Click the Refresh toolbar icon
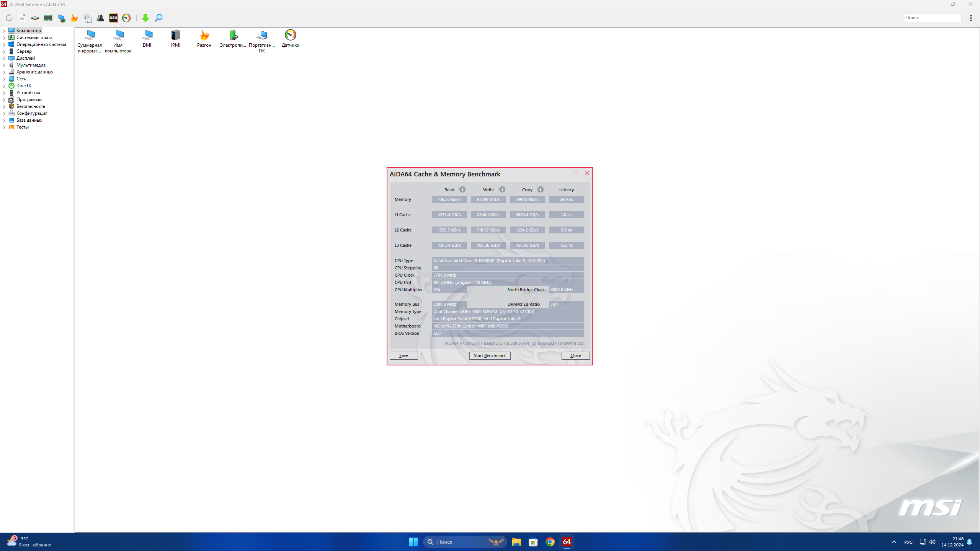The image size is (980, 551). click(x=9, y=18)
